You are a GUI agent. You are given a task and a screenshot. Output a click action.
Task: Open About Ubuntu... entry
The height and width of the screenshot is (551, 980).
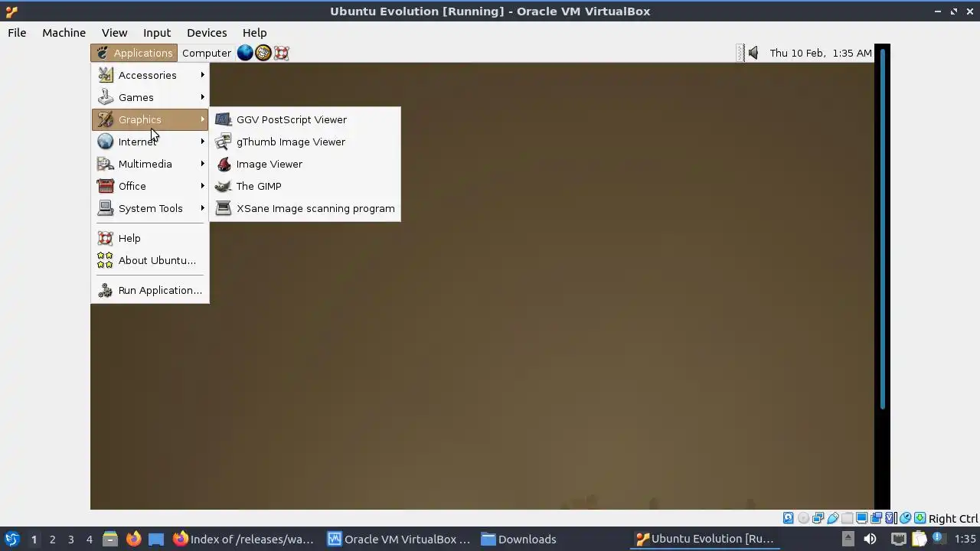coord(150,260)
